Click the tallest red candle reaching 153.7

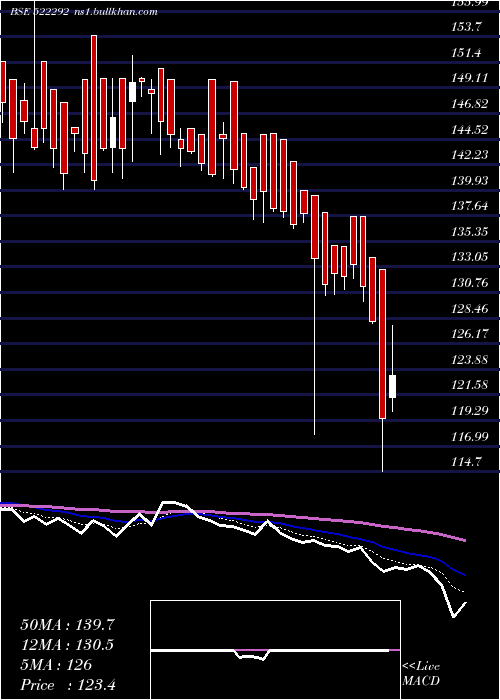click(x=94, y=108)
